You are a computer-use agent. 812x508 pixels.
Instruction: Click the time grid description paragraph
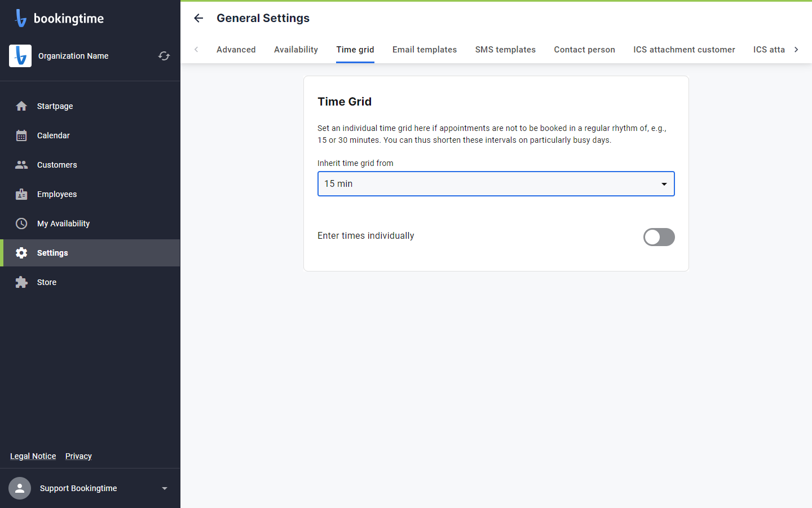tap(492, 134)
